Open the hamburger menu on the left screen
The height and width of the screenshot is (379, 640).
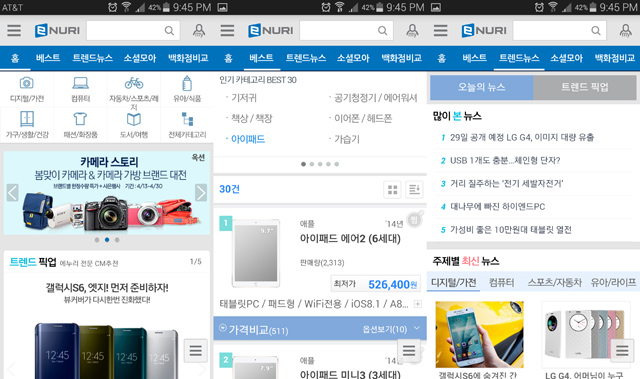tap(14, 31)
